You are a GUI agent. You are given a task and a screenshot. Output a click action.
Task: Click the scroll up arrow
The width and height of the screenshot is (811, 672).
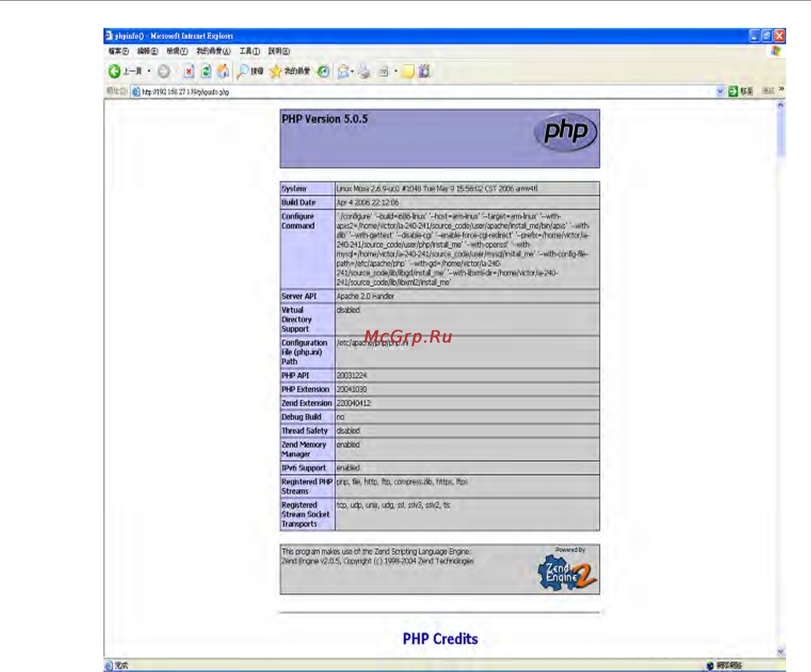pyautogui.click(x=781, y=105)
